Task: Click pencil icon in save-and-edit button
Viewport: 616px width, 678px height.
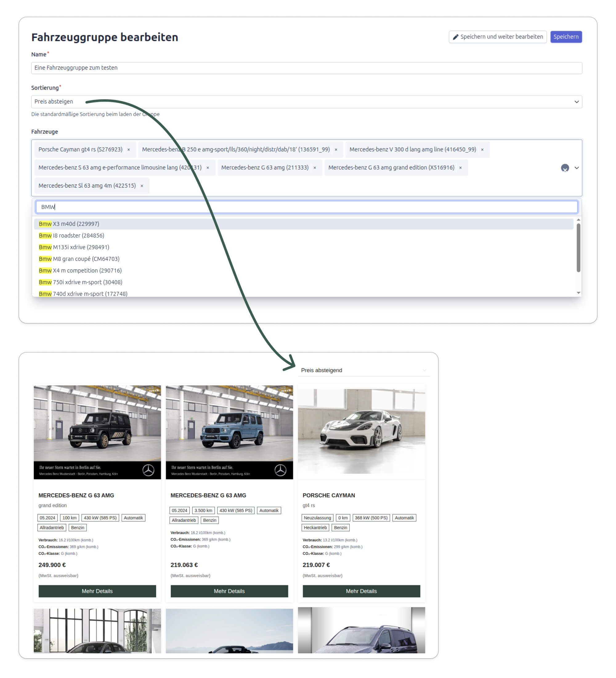Action: [x=456, y=37]
